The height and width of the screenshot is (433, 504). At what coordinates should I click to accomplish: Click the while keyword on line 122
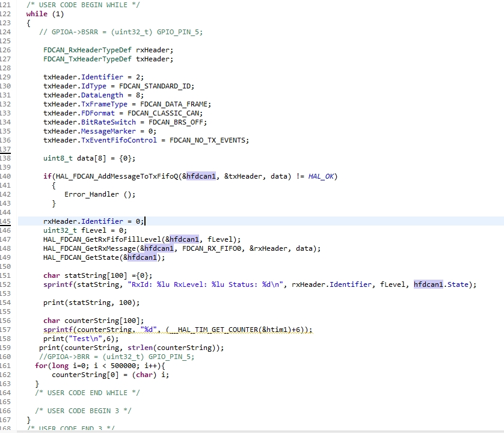[37, 14]
